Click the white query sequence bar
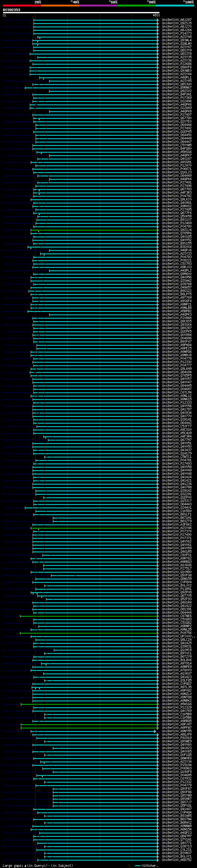 tap(81, 12)
